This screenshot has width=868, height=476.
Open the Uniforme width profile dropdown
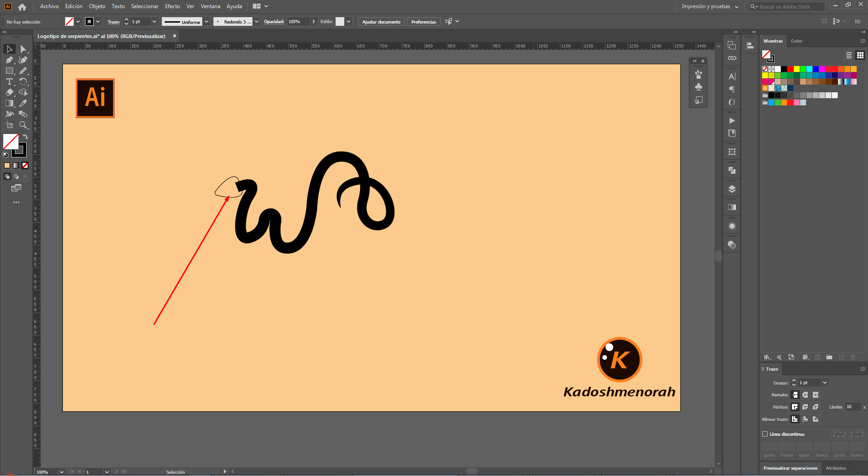click(207, 22)
